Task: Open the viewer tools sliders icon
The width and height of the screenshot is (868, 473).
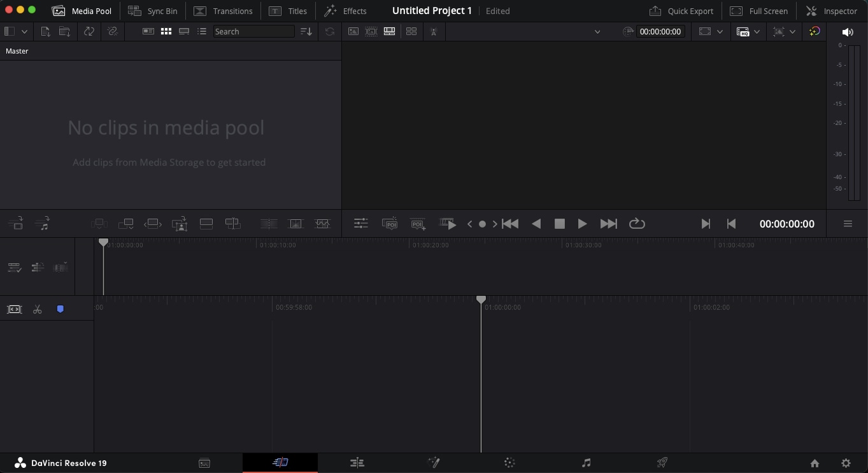Action: point(361,224)
